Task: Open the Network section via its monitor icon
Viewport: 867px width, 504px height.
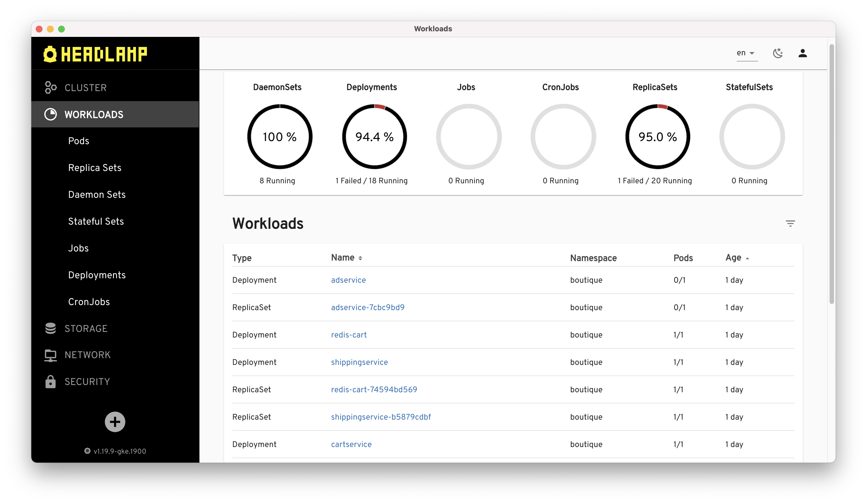Action: pos(50,355)
